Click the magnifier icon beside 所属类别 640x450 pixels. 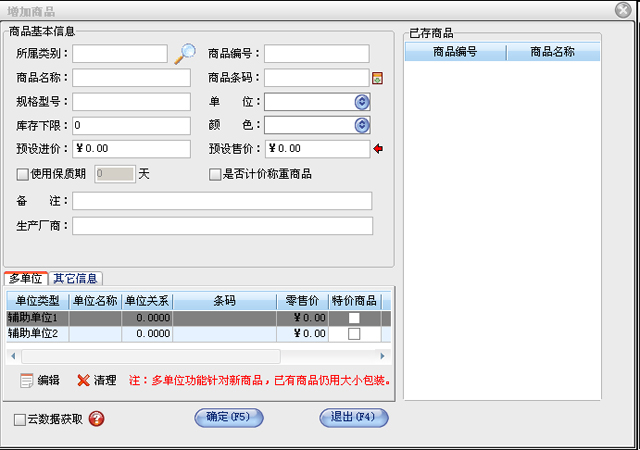(x=185, y=54)
